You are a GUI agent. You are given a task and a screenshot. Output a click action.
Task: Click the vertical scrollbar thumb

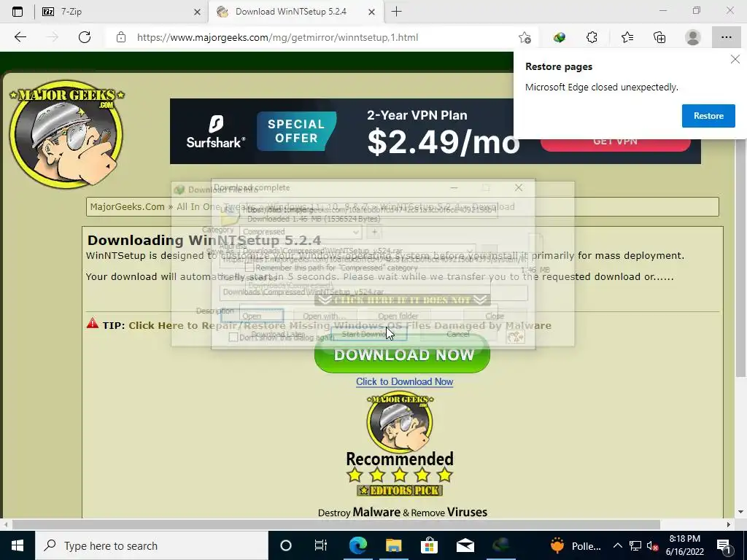(x=740, y=257)
